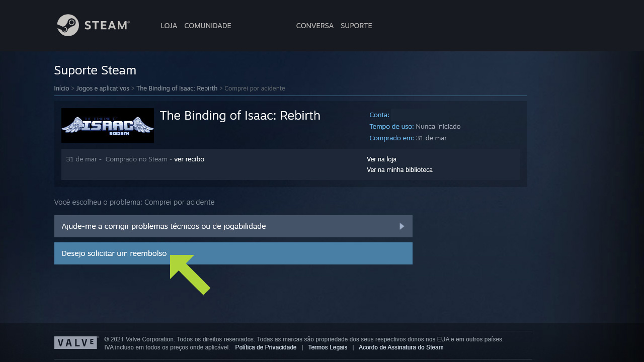Open the Jogos e aplicativos breadcrumb
The width and height of the screenshot is (644, 362).
(103, 88)
